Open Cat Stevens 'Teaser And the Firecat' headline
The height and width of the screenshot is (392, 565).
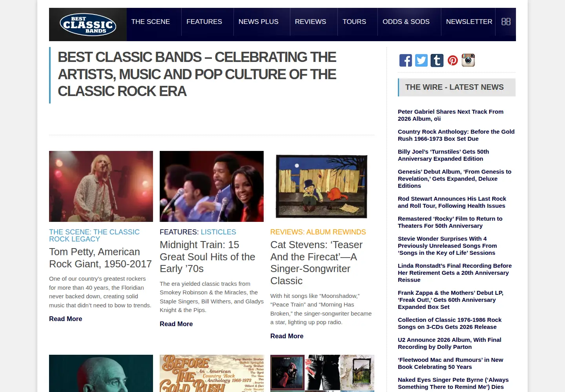coord(317,263)
